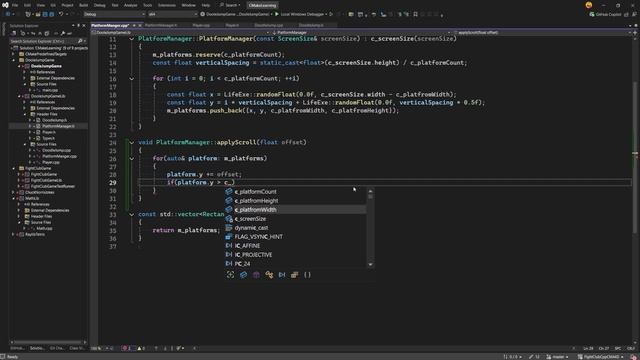Image resolution: width=640 pixels, height=360 pixels.
Task: Toggle IntelliSense filter for snippets braces
Action: point(307,275)
